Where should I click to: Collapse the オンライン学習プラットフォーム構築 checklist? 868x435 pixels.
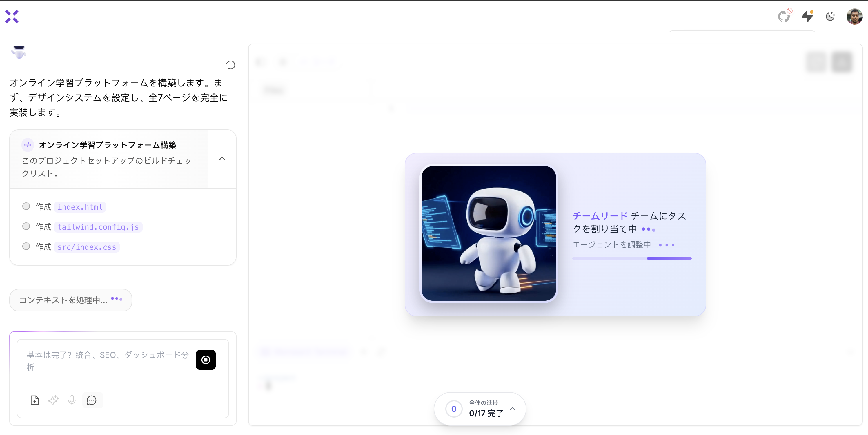click(222, 159)
